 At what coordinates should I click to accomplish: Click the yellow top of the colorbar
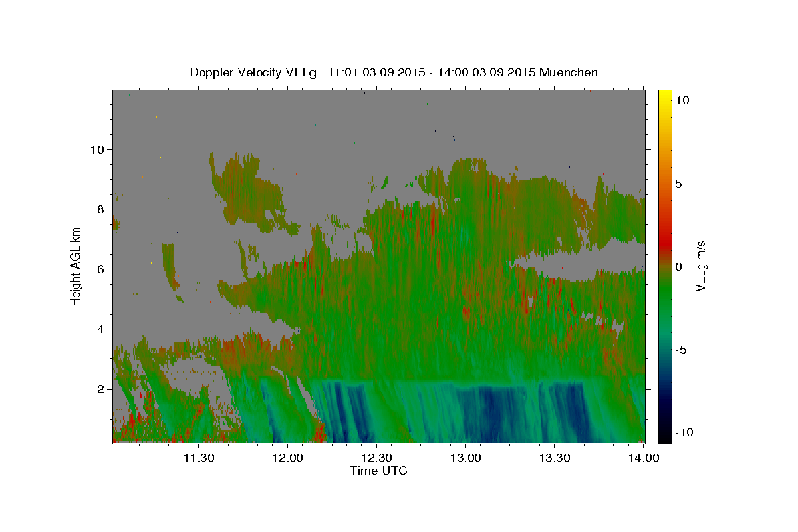point(665,94)
